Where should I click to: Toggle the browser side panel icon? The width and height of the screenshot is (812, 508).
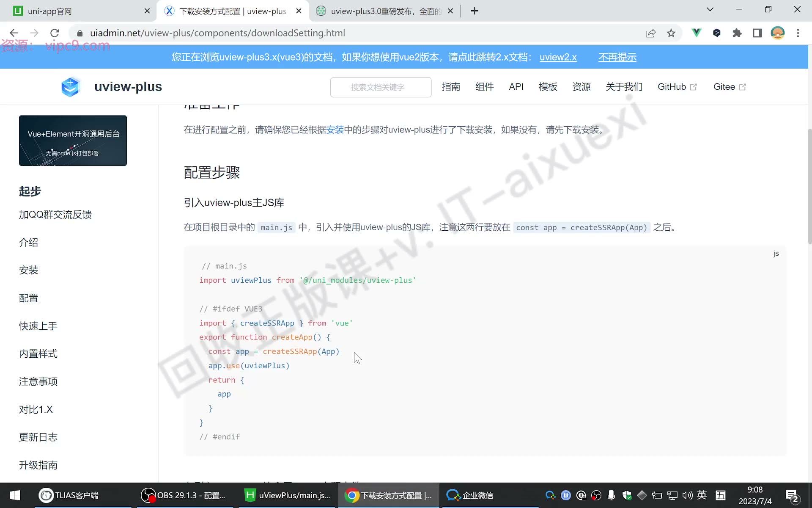pos(757,33)
